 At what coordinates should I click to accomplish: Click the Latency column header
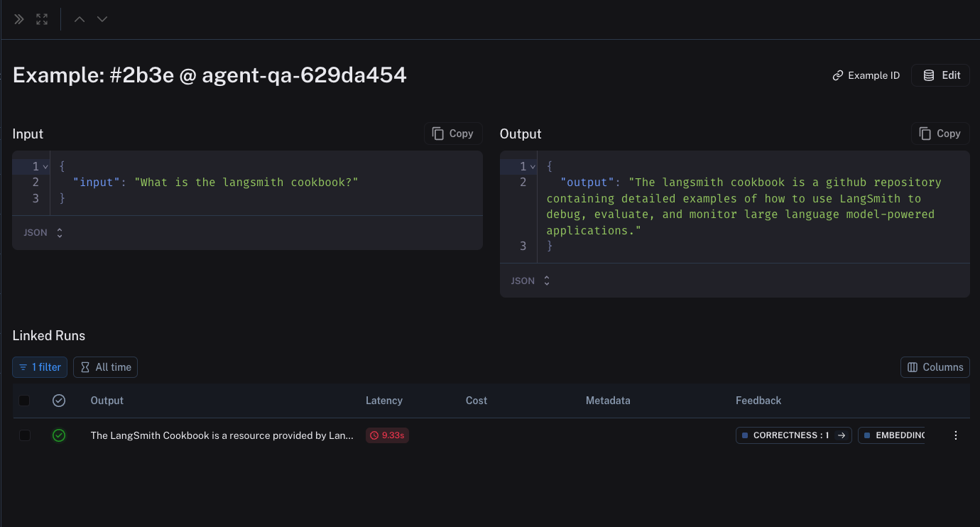point(384,401)
